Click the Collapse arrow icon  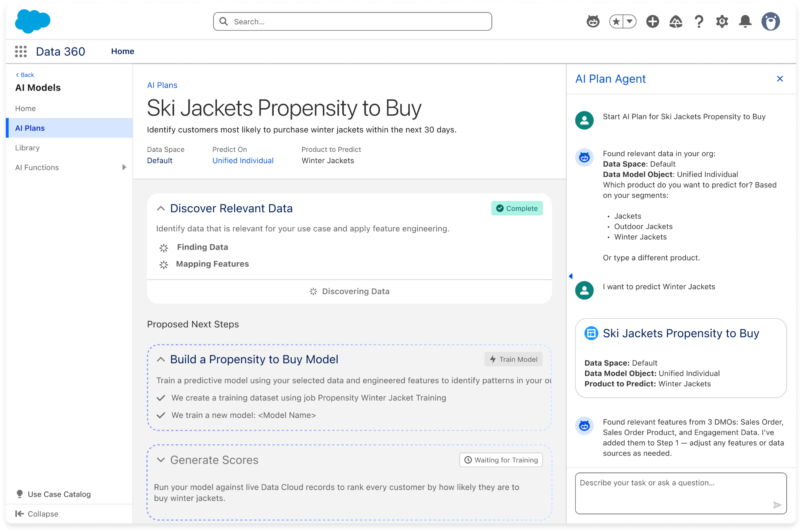[x=19, y=514]
